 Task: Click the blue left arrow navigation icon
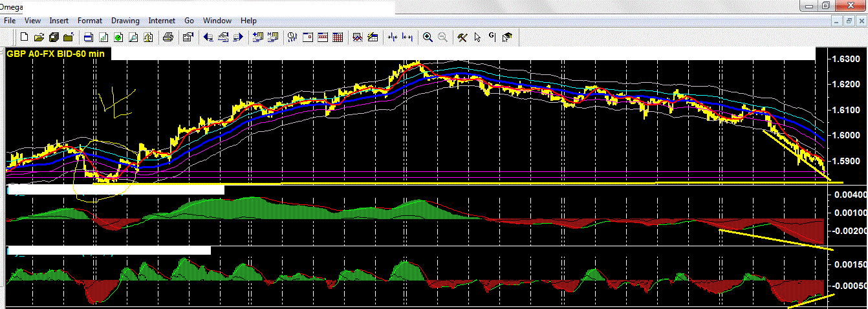208,37
